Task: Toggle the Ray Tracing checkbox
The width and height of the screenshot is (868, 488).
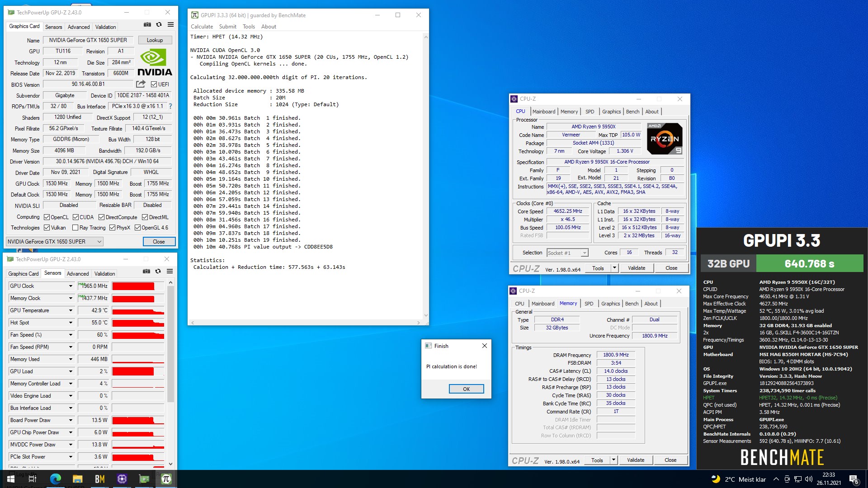Action: [x=75, y=228]
